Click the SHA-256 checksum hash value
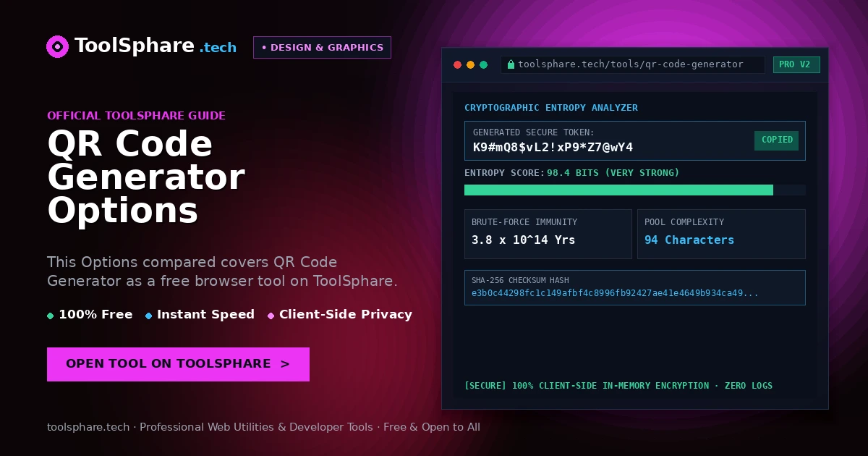 [614, 293]
